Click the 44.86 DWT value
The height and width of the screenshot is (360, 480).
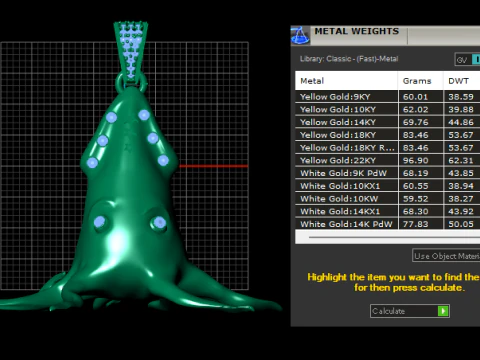click(461, 122)
